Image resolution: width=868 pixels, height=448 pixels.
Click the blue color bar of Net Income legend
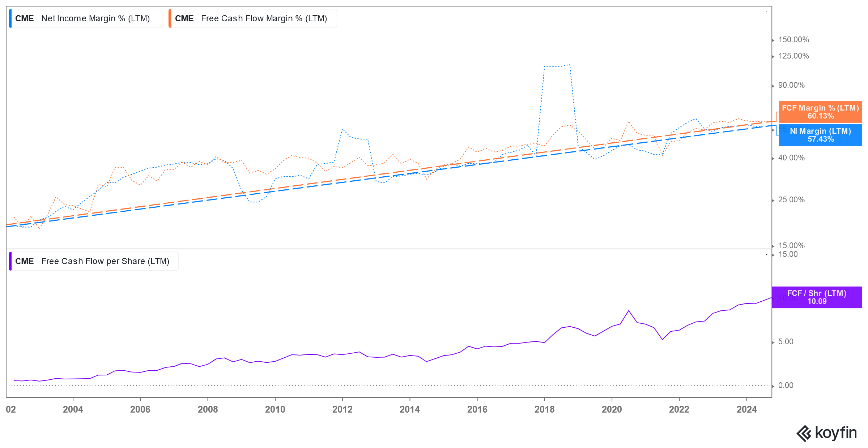(x=10, y=18)
